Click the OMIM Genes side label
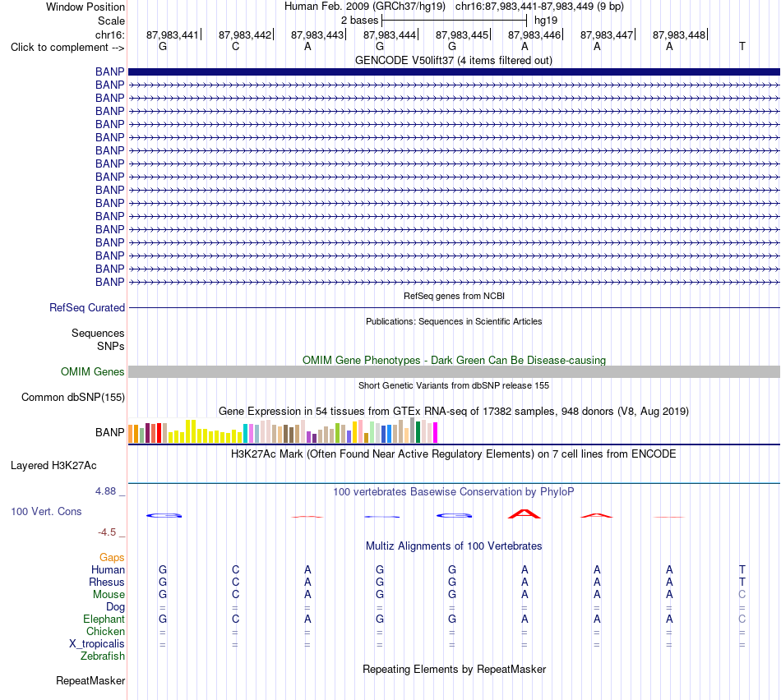The height and width of the screenshot is (700, 781). (x=92, y=371)
